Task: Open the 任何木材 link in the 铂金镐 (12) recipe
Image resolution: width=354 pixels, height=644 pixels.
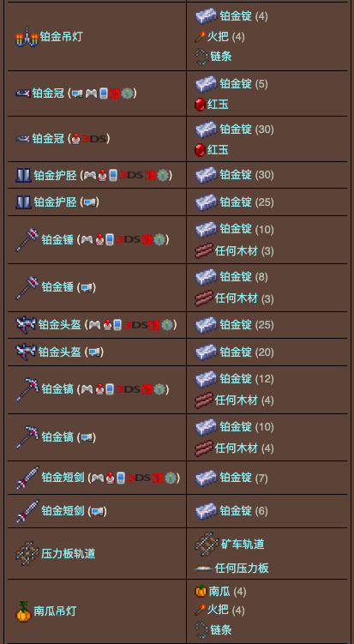Action: pyautogui.click(x=237, y=400)
